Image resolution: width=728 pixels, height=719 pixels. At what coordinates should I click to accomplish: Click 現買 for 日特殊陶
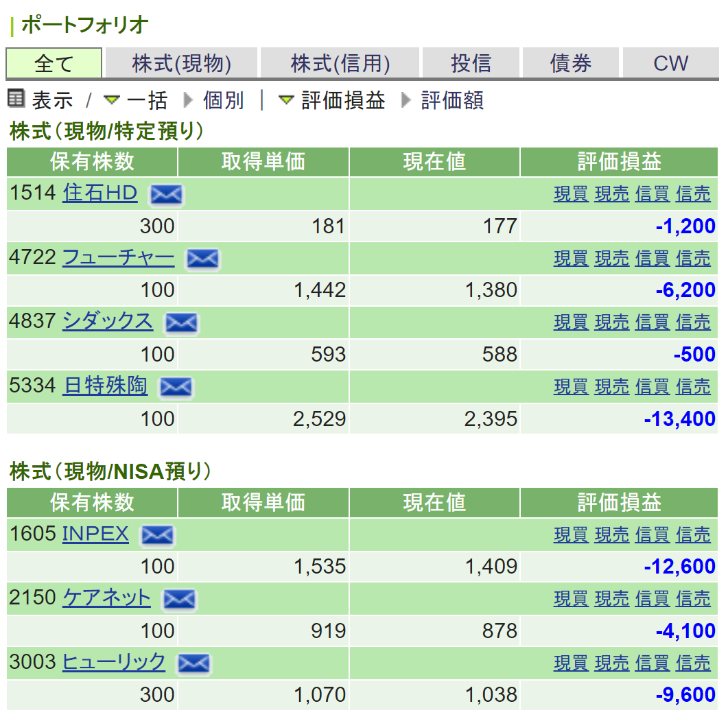[x=571, y=387]
